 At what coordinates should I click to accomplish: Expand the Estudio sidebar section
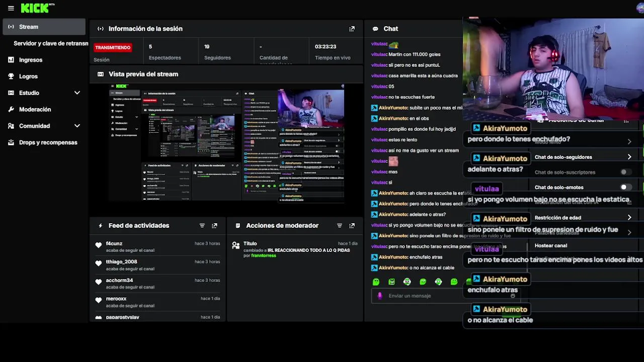point(77,93)
